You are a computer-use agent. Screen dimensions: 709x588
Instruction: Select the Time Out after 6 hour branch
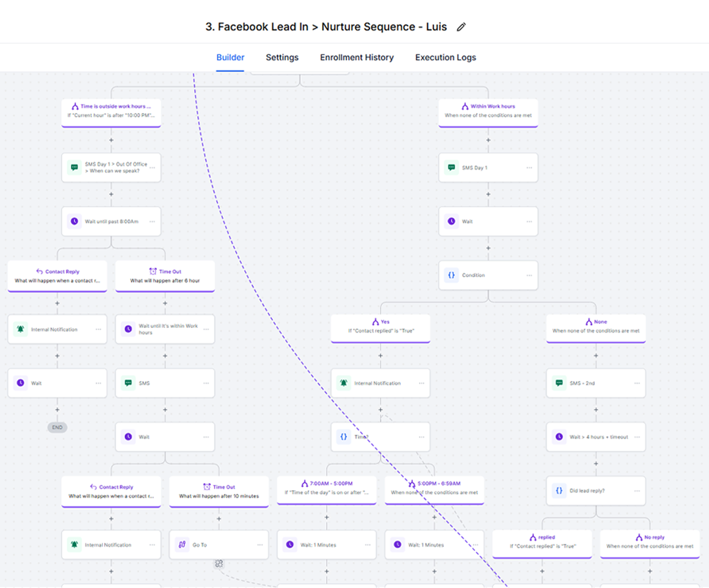click(165, 276)
